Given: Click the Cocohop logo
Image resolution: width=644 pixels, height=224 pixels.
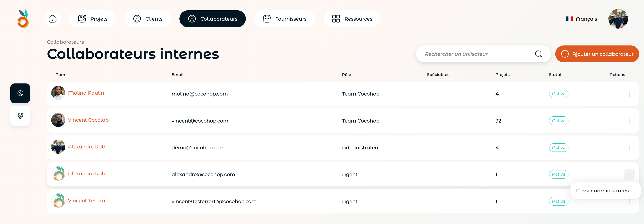Looking at the screenshot, I should tap(23, 19).
